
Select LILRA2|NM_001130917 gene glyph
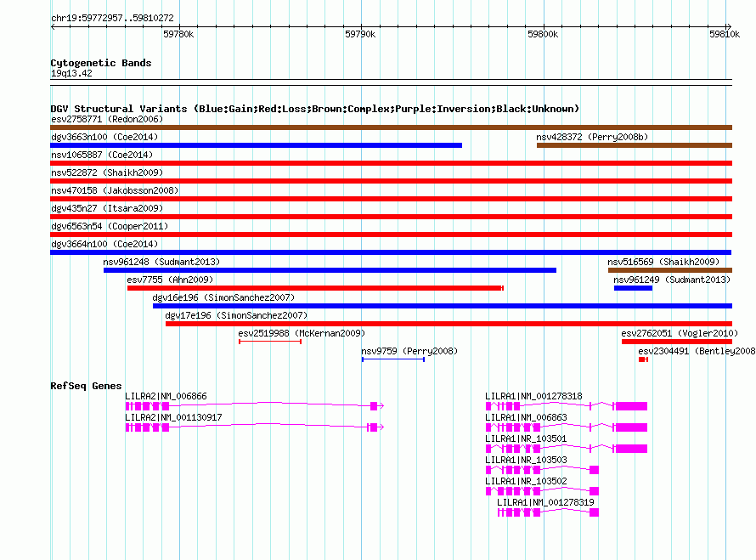[x=255, y=427]
